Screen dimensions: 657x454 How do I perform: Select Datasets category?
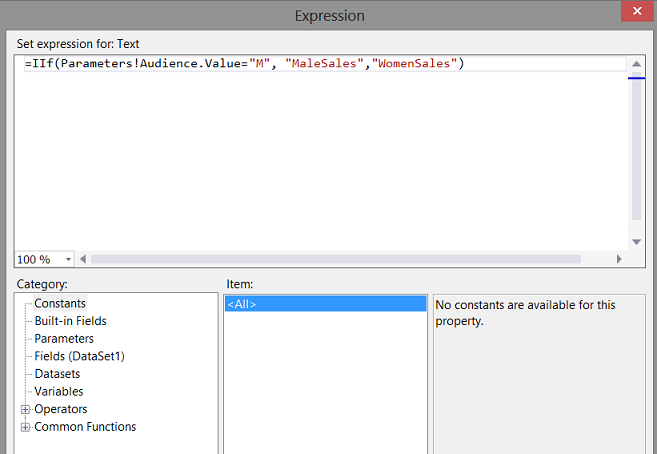click(x=57, y=374)
